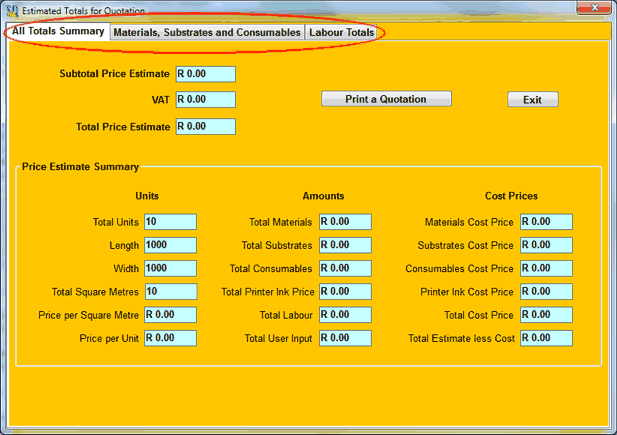Click the Width input field
This screenshot has width=617, height=435.
point(170,268)
